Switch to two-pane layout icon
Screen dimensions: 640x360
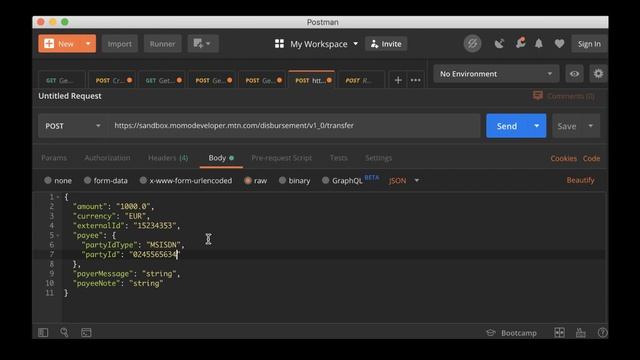[x=559, y=333]
